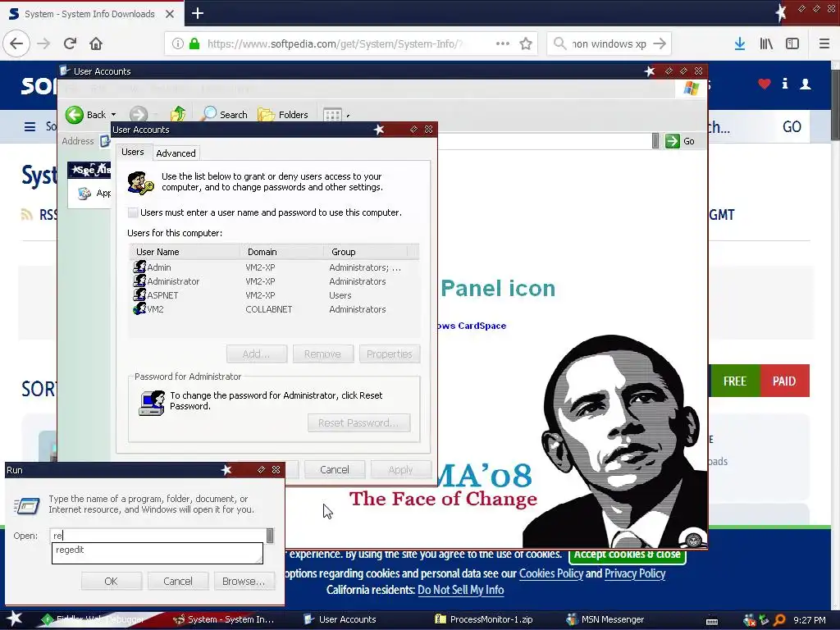Go back in the Firefox browser
Screen dimensions: 840x630
pyautogui.click(x=16, y=43)
